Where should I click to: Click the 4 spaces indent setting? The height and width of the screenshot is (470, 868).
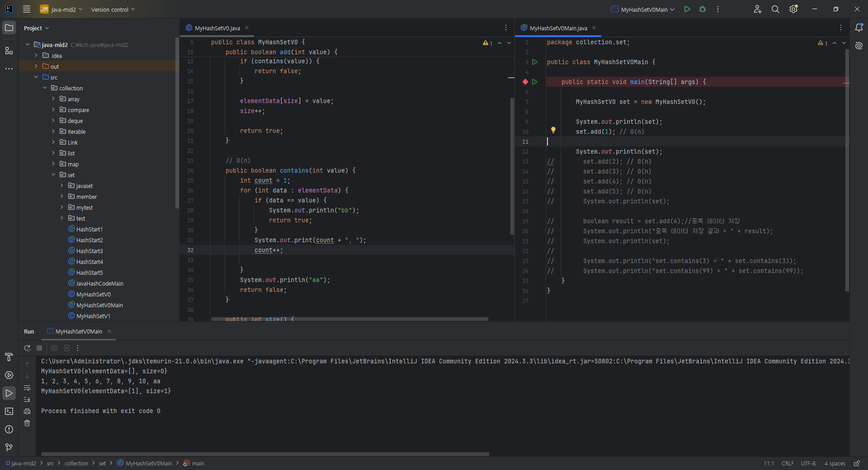pyautogui.click(x=835, y=463)
